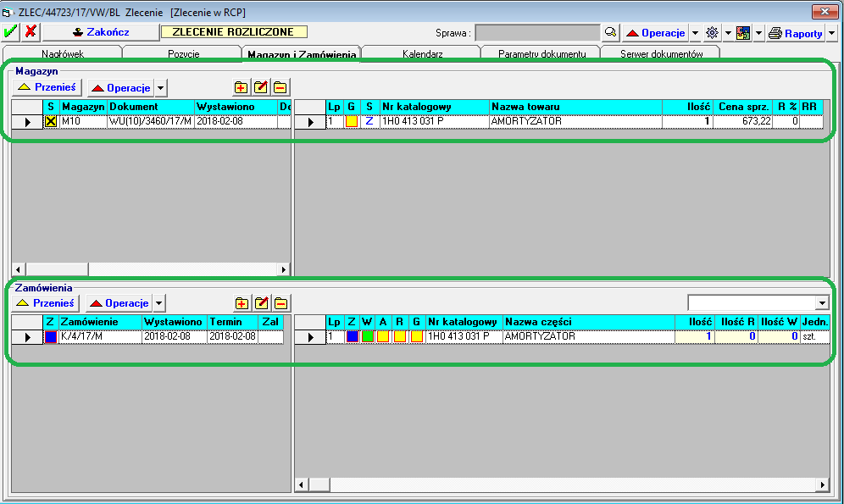Viewport: 844px width, 504px height.
Task: Click the magnifier icon next to Sprawa
Action: pyautogui.click(x=609, y=33)
